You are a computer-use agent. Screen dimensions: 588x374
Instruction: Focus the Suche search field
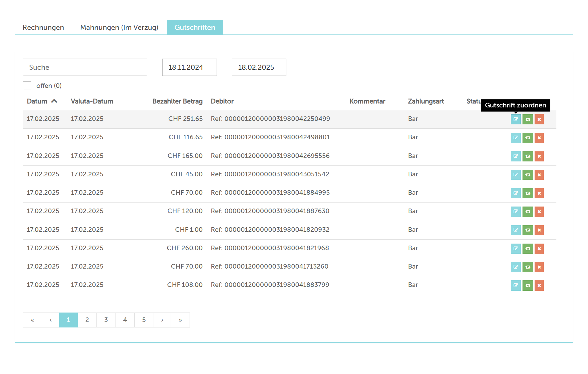pyautogui.click(x=85, y=67)
